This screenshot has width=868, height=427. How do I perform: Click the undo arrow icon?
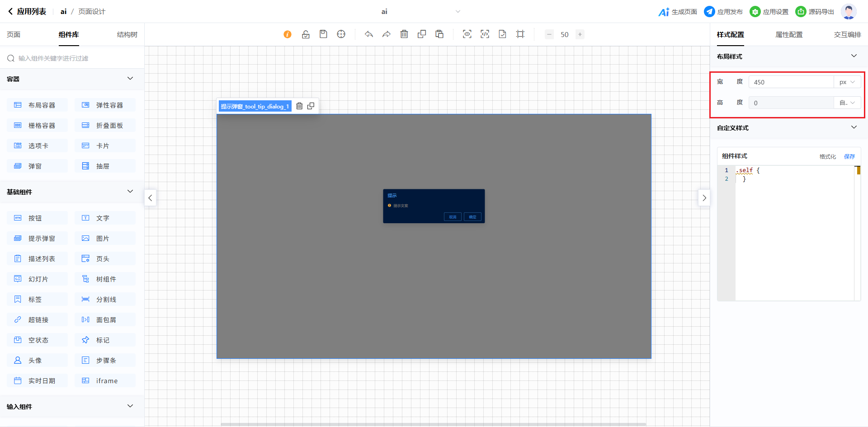[369, 34]
